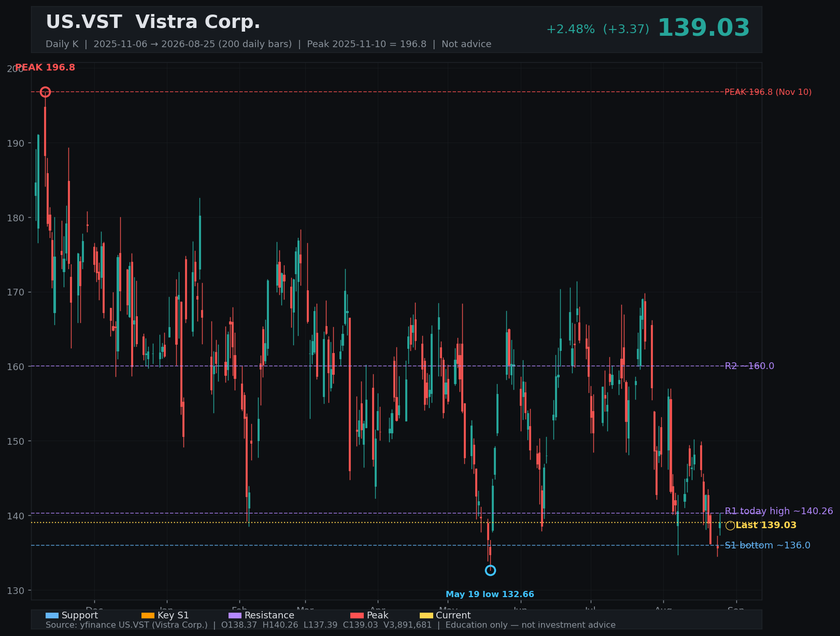The height and width of the screenshot is (636, 840).
Task: Click the bold 'PEAK 196.8' annotation at top left
Action: pyautogui.click(x=45, y=67)
